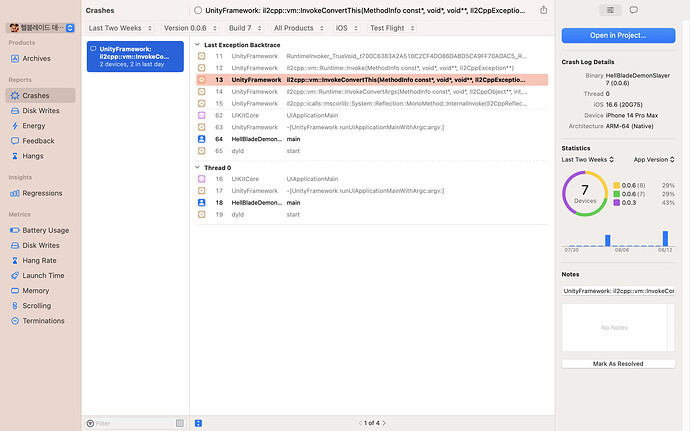This screenshot has height=431, width=690.
Task: Collapse the Last Exception Backtrace section
Action: [x=197, y=45]
